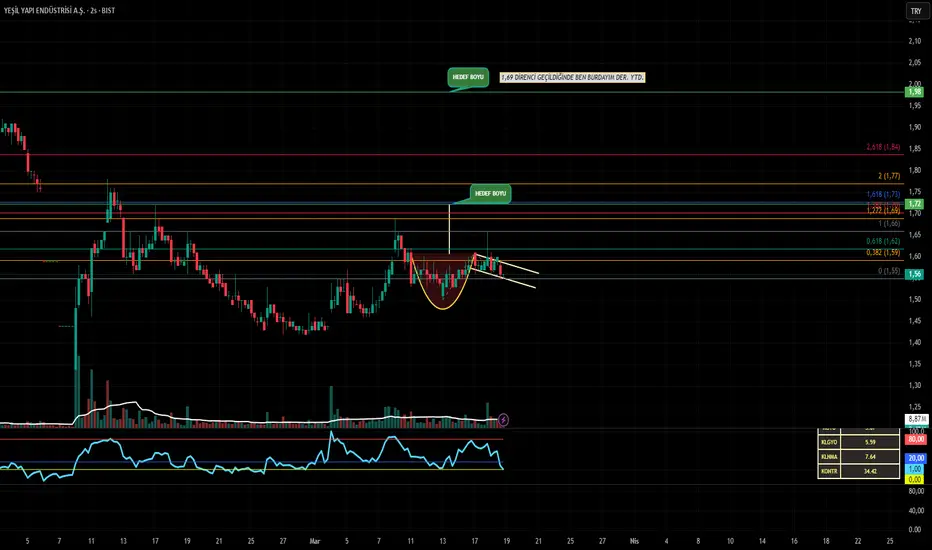Screen dimensions: 932x550
Task: Click the 2,05 price axis label
Action: click(x=915, y=62)
